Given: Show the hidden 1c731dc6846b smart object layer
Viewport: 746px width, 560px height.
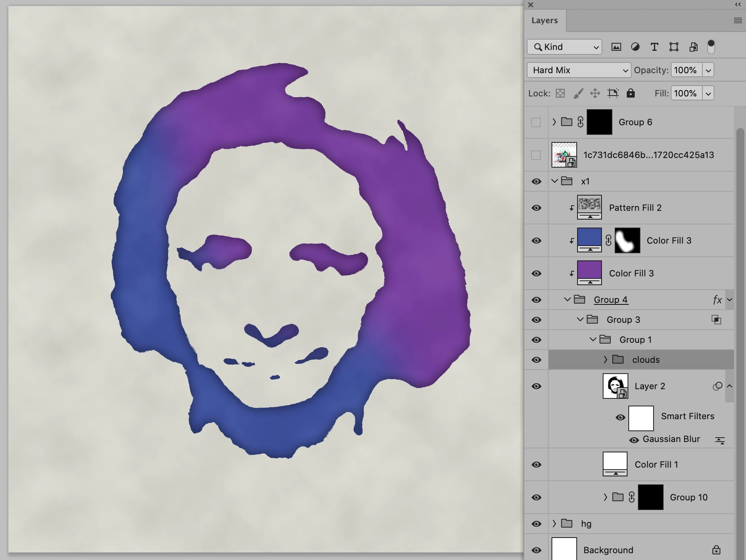Looking at the screenshot, I should 536,155.
